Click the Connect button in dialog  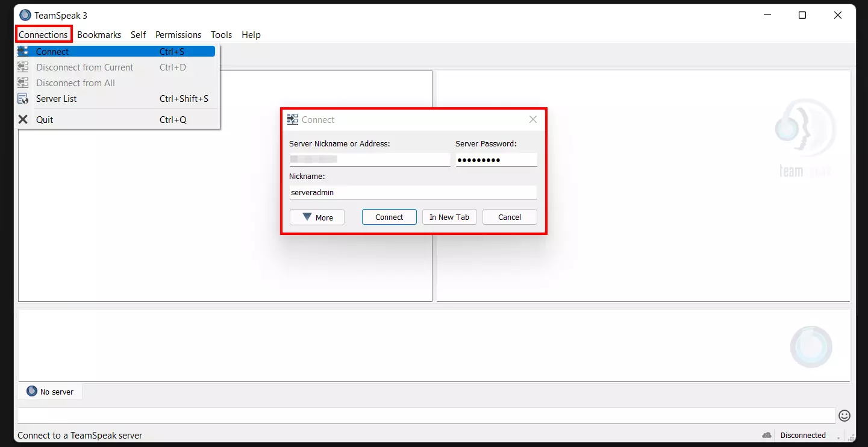389,217
